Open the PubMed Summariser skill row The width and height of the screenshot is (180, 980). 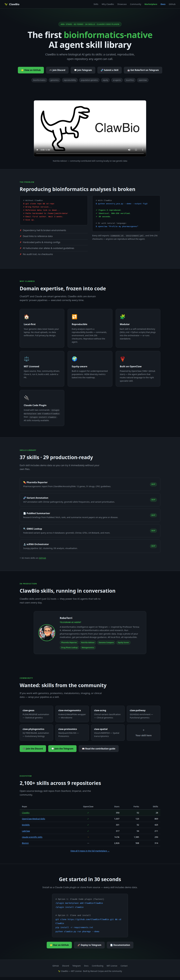(90, 515)
